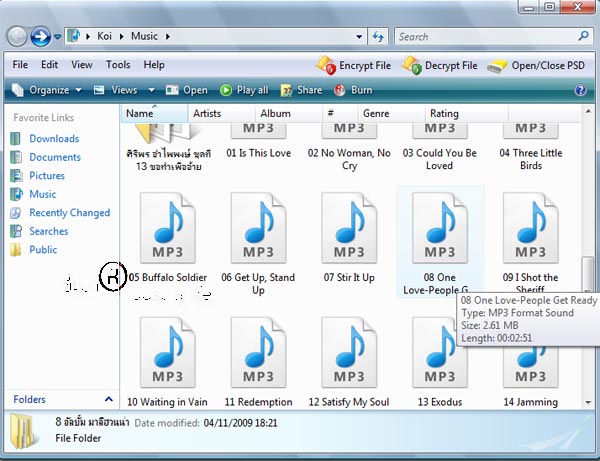Sort by the Genre column header
Screen dimensions: 600x461
coord(391,114)
